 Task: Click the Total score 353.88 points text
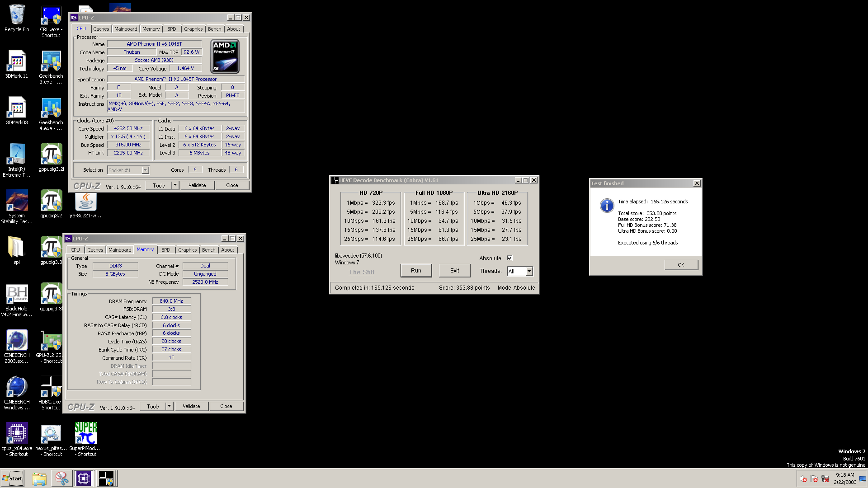pyautogui.click(x=647, y=213)
